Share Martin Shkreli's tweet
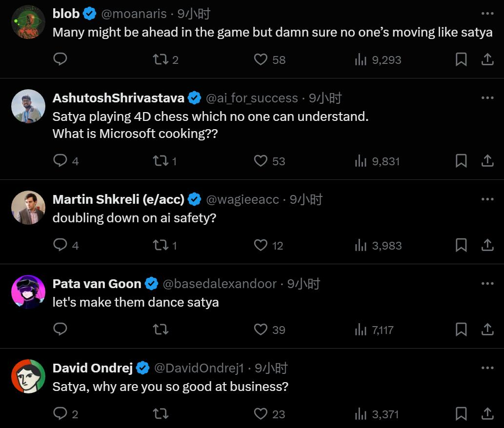Screen dimensions: 504x428 [x=487, y=245]
